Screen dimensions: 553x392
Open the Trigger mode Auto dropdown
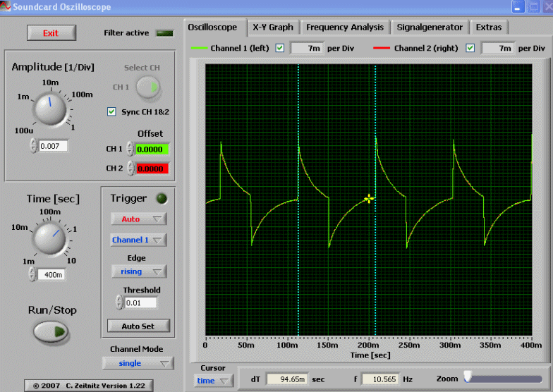pos(138,219)
